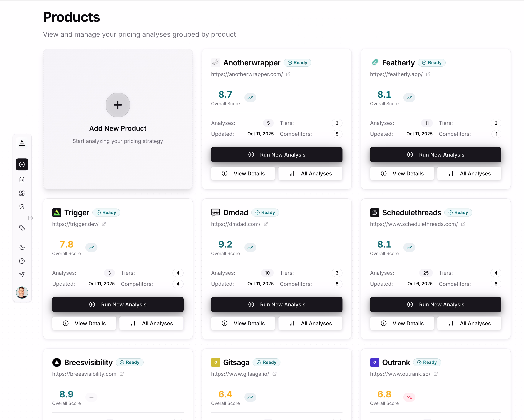Click the Outrank downward trend indicator
The image size is (524, 420).
(409, 397)
